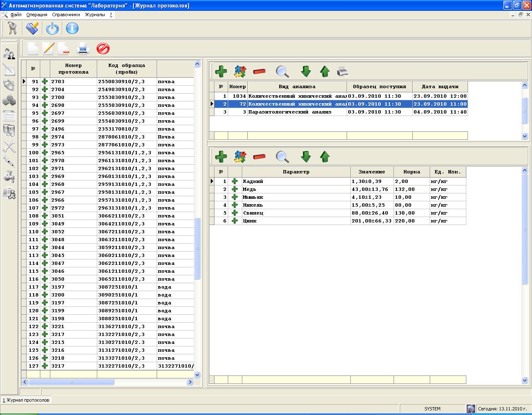The height and width of the screenshot is (415, 532).
Task: Open the Справочники menu
Action: pyautogui.click(x=66, y=15)
